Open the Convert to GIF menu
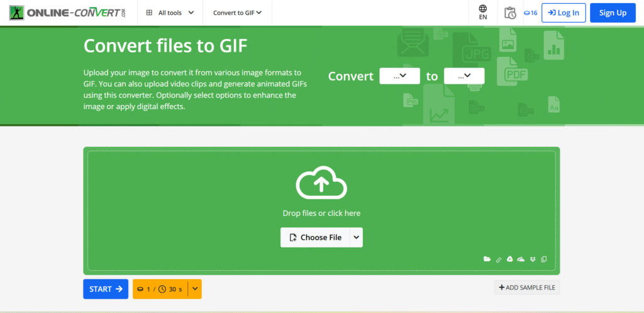This screenshot has width=644, height=313. (237, 13)
